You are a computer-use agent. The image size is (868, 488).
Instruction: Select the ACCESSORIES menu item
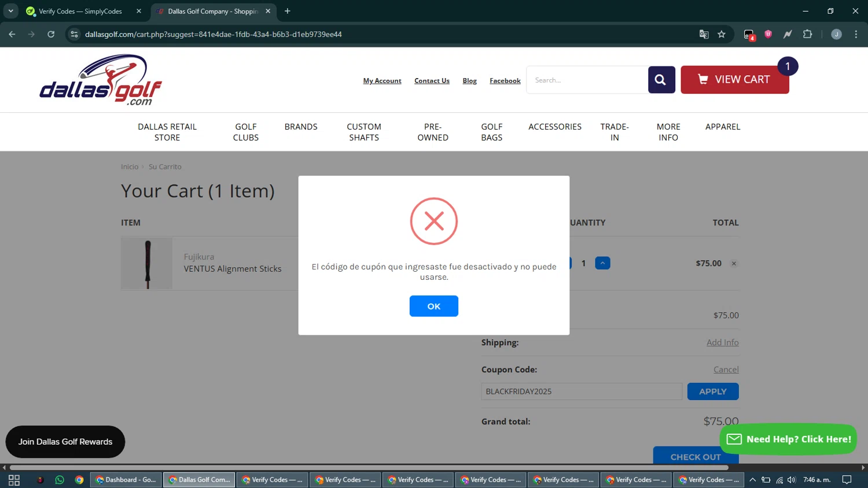[x=555, y=127]
